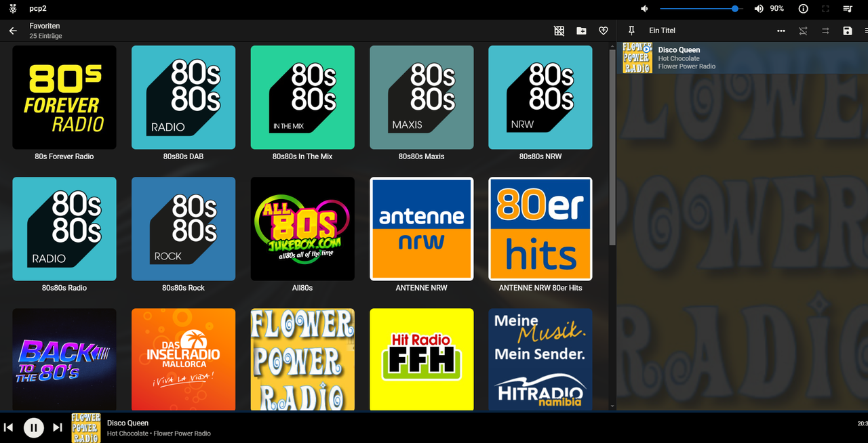
Task: Click the 'Ein Titel' queue count label
Action: tap(662, 30)
